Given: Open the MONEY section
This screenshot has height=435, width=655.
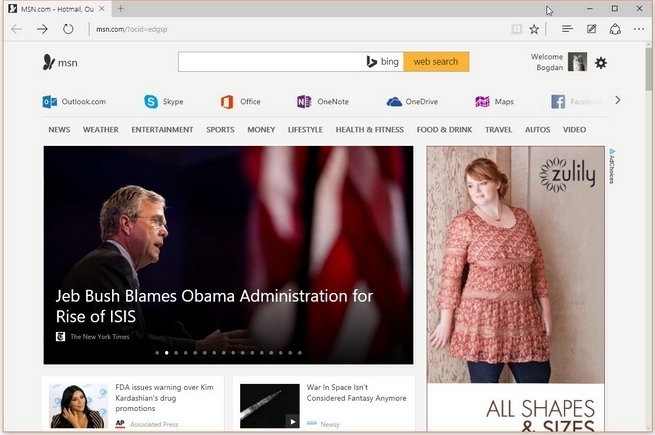Looking at the screenshot, I should click(261, 130).
